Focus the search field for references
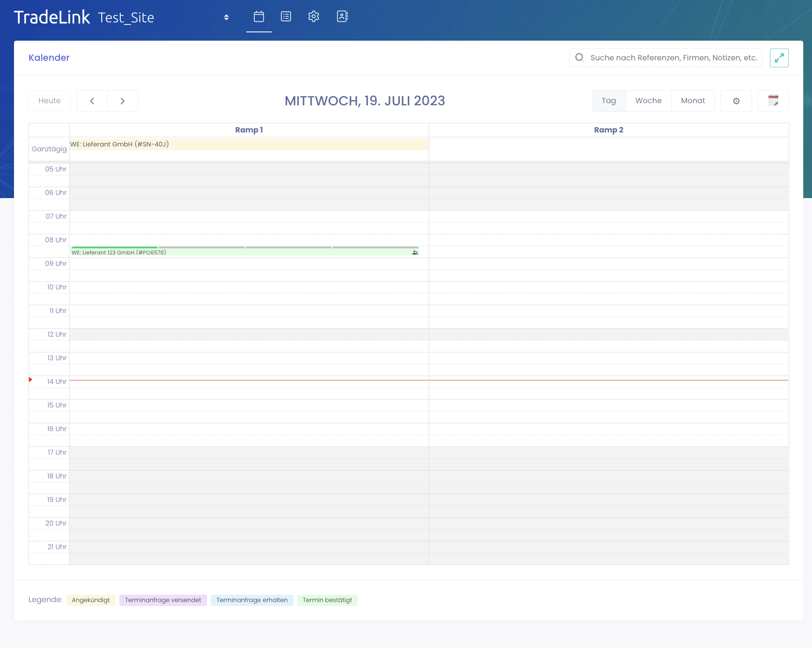This screenshot has width=812, height=648. [x=673, y=58]
